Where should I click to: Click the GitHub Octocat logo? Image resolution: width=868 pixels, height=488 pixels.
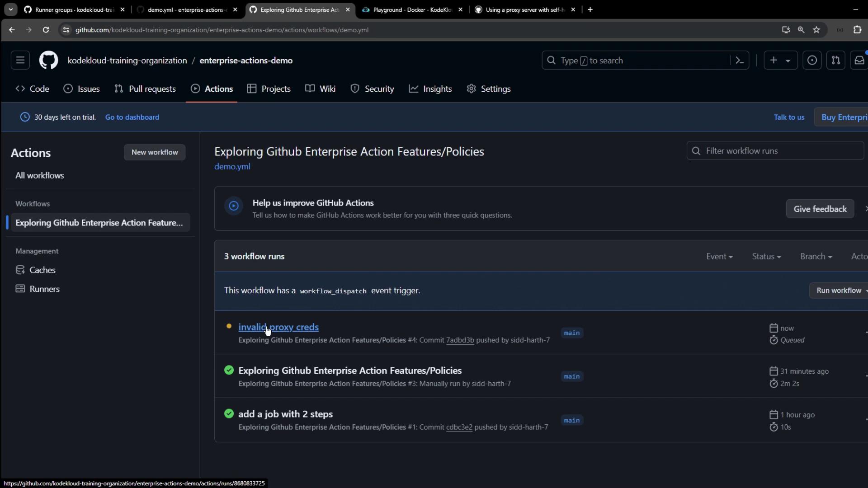[48, 60]
